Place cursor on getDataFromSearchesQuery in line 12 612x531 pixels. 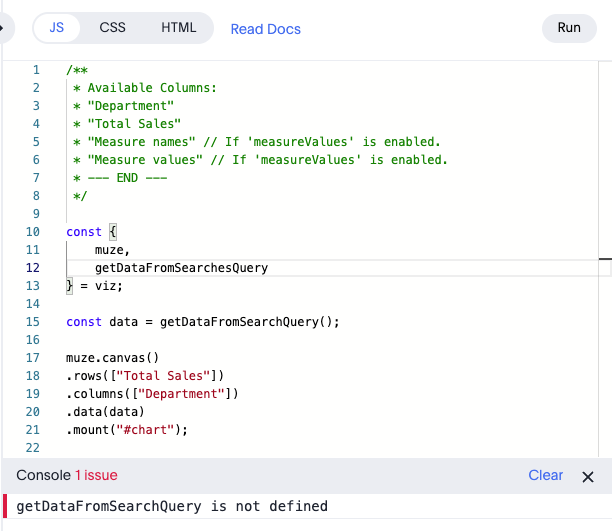coord(181,268)
